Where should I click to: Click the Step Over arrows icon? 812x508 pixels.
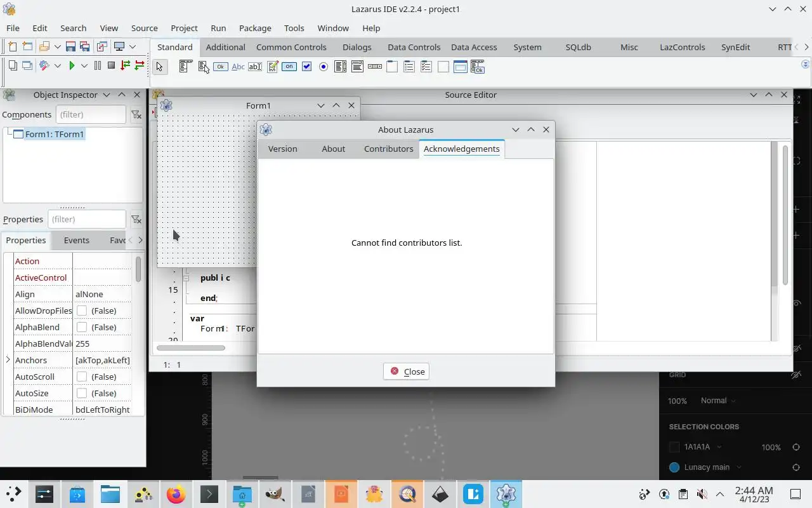point(139,65)
